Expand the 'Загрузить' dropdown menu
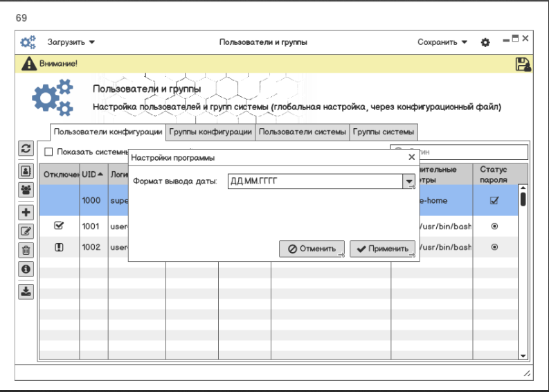The height and width of the screenshot is (392, 549). click(71, 42)
